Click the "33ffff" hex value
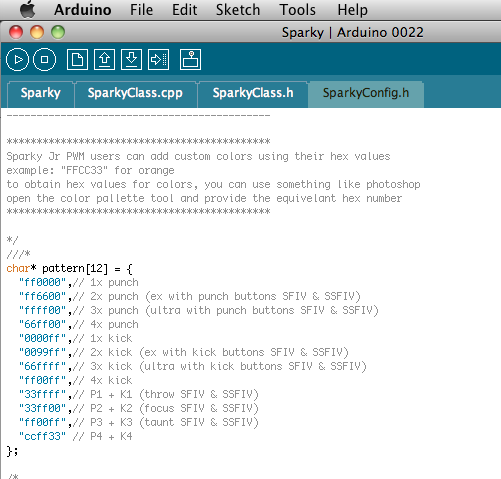 click(x=42, y=394)
